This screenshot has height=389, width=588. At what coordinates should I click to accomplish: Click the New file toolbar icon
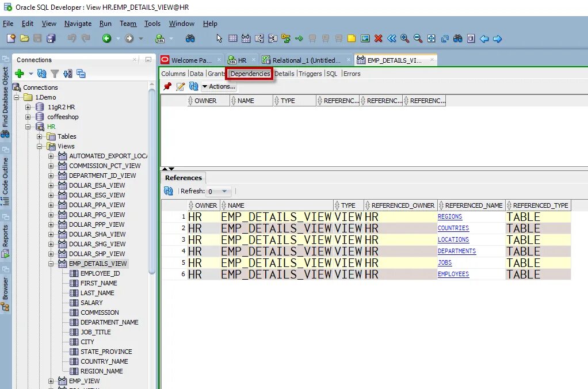[x=11, y=38]
